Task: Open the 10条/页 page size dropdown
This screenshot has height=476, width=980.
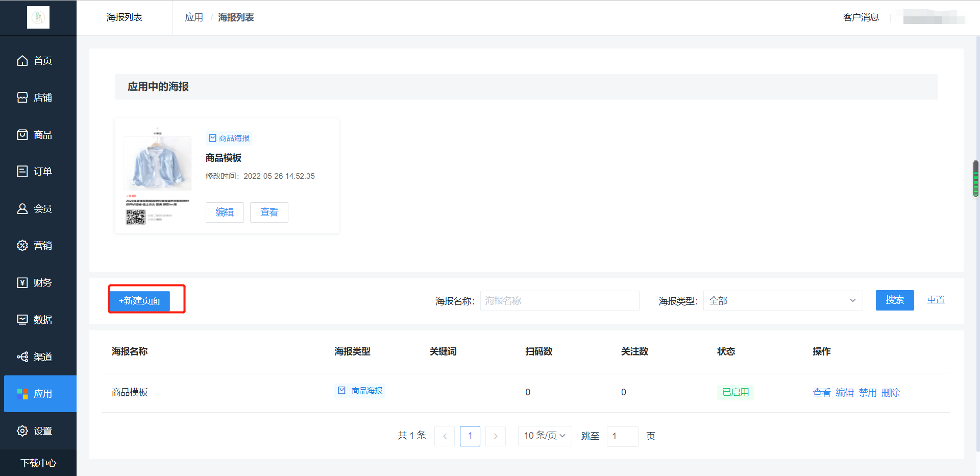Action: 544,436
